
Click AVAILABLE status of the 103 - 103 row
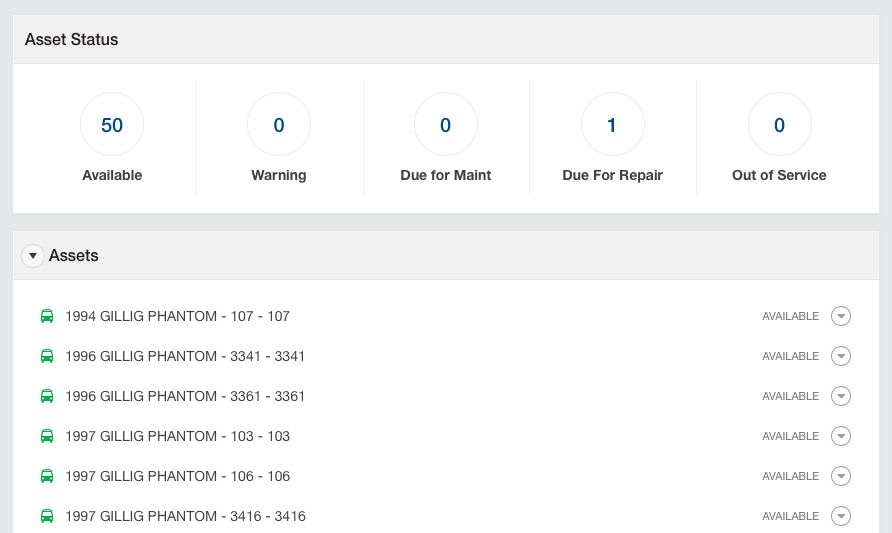click(791, 436)
